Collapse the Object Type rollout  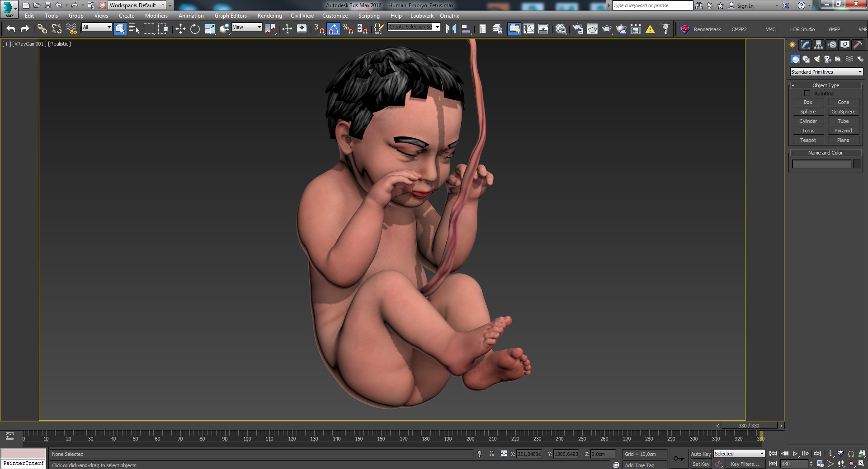click(x=826, y=85)
